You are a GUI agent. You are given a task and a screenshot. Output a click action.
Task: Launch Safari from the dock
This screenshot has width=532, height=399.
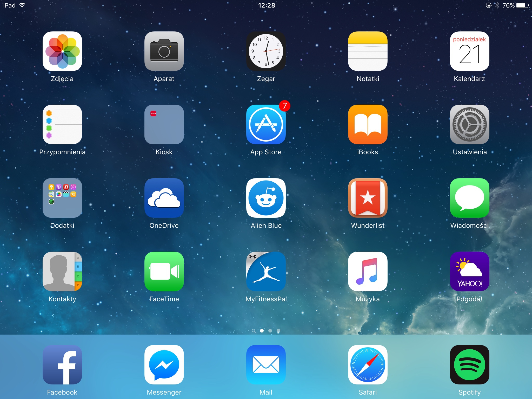pos(368,364)
